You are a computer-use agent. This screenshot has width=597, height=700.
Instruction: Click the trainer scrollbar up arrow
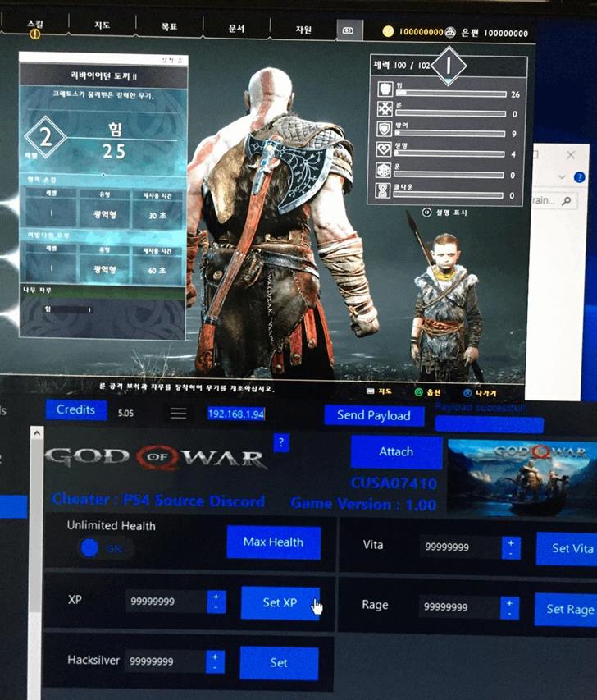click(x=37, y=433)
